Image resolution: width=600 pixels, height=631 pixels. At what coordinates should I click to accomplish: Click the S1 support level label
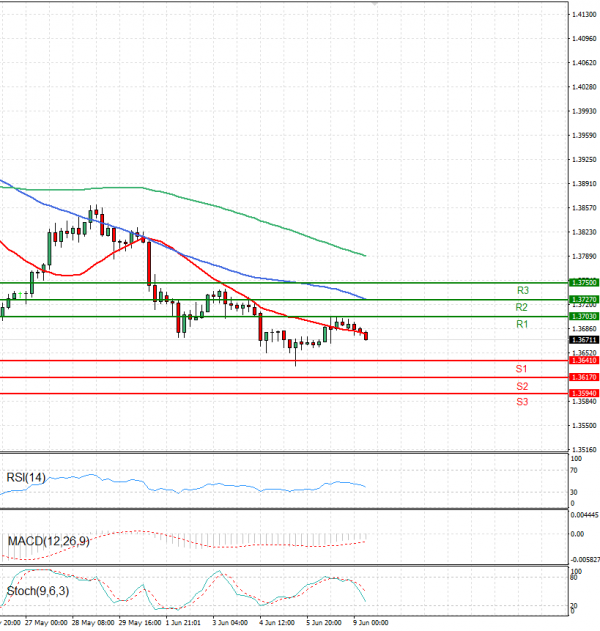pos(522,369)
